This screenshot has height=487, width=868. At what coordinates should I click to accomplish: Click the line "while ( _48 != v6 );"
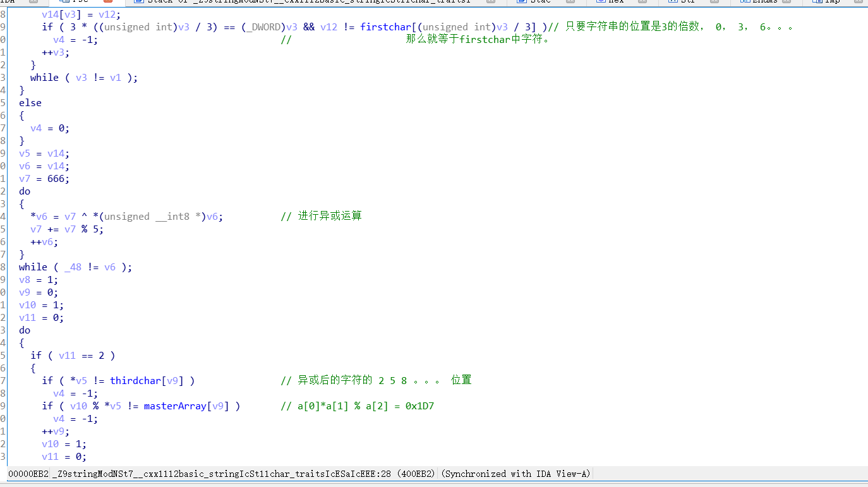tap(75, 267)
